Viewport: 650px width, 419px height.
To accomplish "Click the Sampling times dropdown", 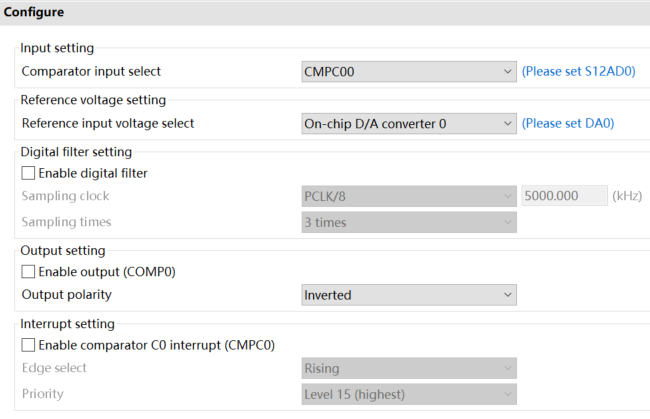I will (408, 222).
